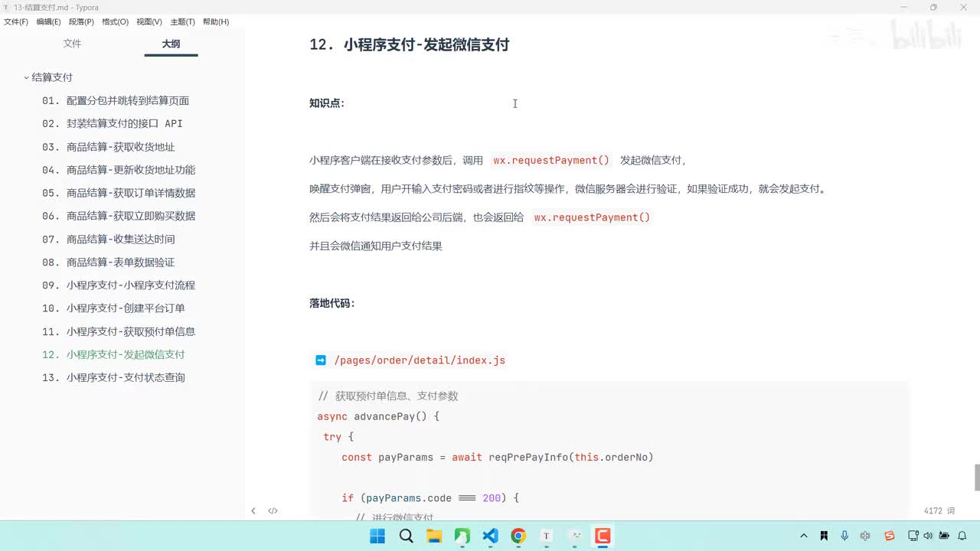Open the green app taskbar icon
Screen dimensions: 980x551
[x=462, y=536]
